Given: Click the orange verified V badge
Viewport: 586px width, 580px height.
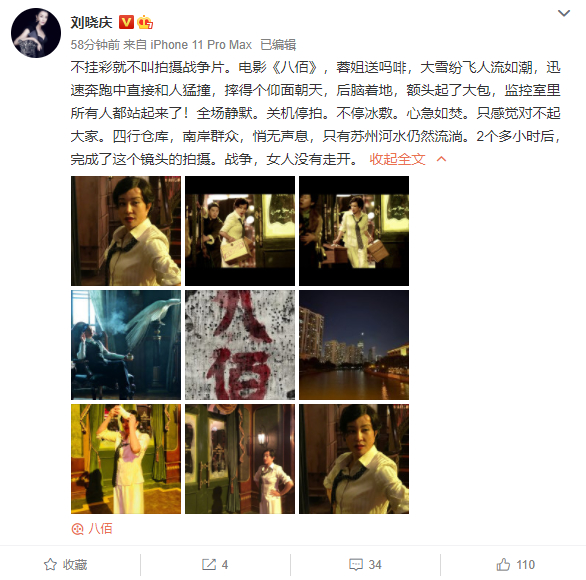Looking at the screenshot, I should coord(126,22).
